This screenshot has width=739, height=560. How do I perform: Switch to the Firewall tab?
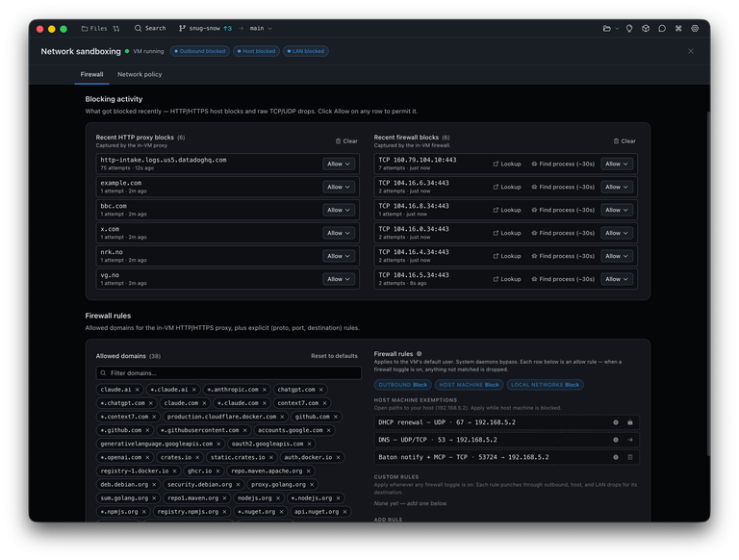(x=92, y=74)
